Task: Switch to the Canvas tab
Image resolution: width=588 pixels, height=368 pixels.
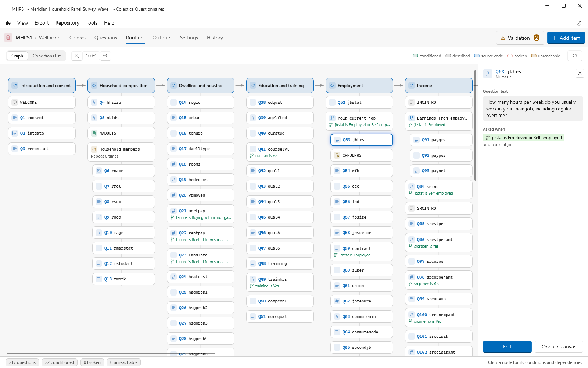Action: [78, 38]
